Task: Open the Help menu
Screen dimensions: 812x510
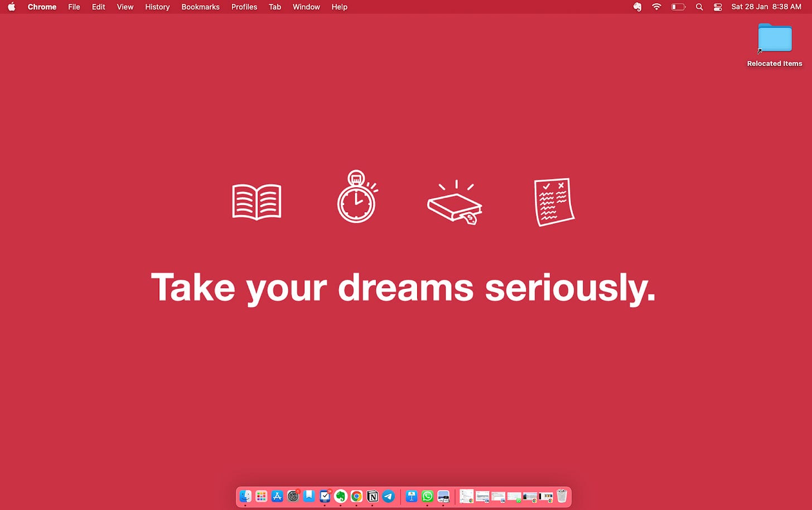Action: 339,7
